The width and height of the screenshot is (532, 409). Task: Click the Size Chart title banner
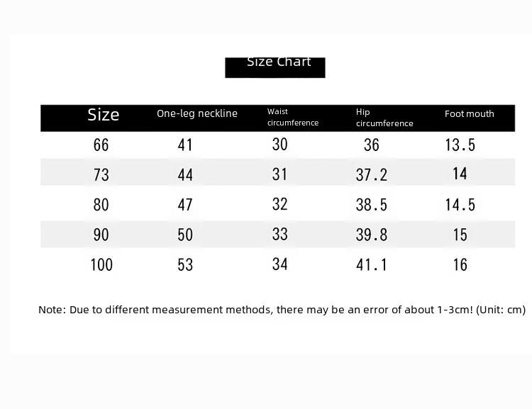(275, 67)
